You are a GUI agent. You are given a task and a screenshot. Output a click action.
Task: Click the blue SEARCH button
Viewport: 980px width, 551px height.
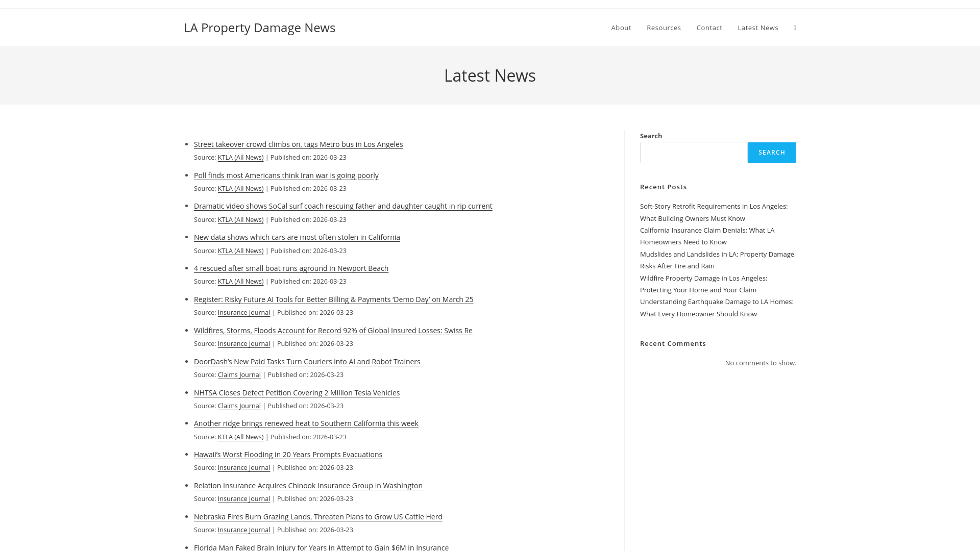(772, 153)
